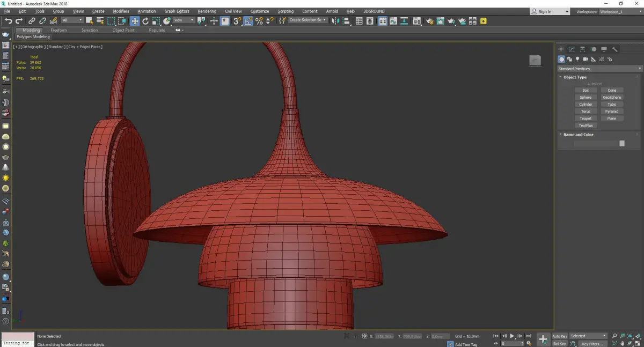Click the Teapot primitive button

(x=586, y=119)
